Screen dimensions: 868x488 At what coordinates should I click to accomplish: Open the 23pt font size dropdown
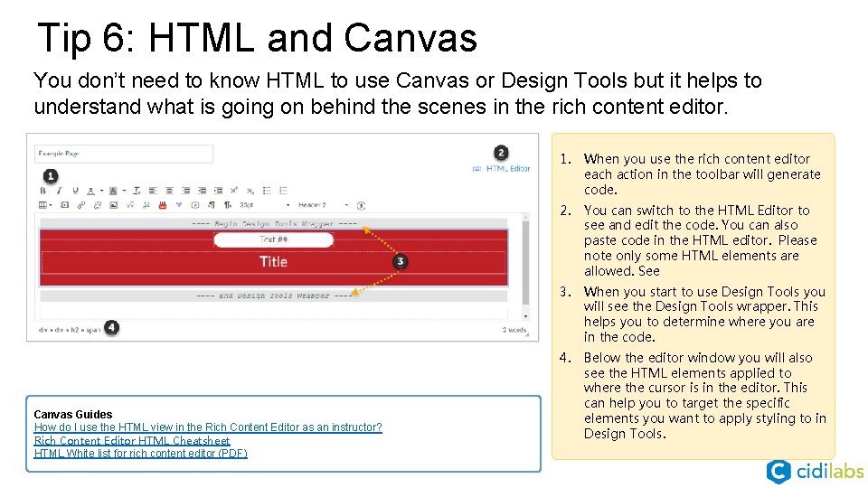tap(265, 205)
